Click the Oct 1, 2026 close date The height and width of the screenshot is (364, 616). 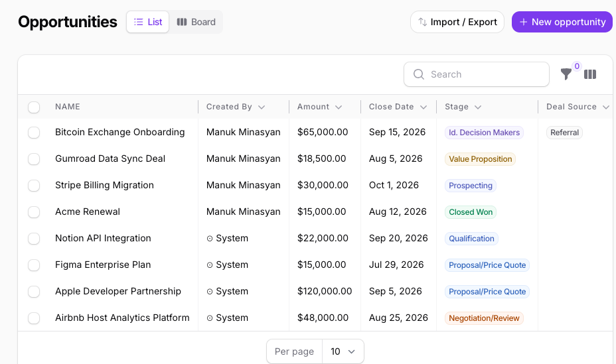(394, 185)
